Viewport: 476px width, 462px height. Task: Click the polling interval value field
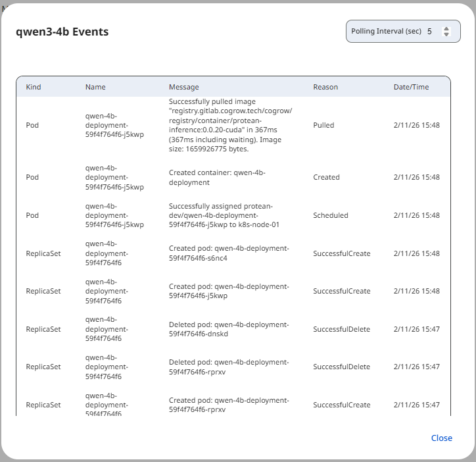point(430,31)
